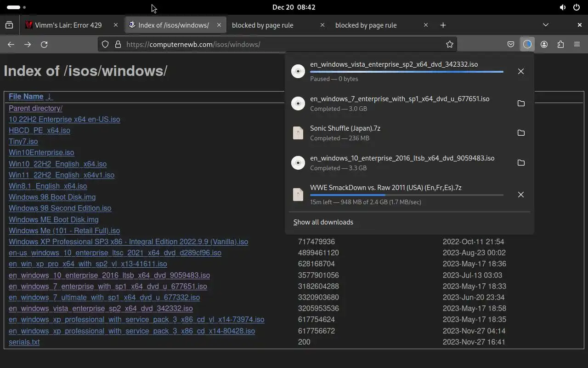Click the Vista ISO download progress bar
This screenshot has width=588, height=368.
(407, 72)
